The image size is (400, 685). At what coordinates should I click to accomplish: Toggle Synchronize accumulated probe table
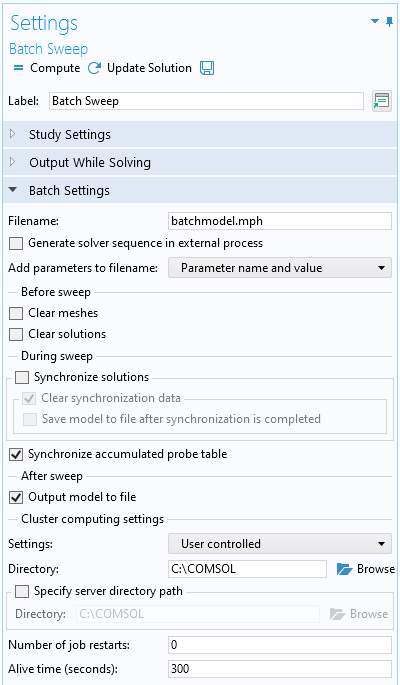16,454
